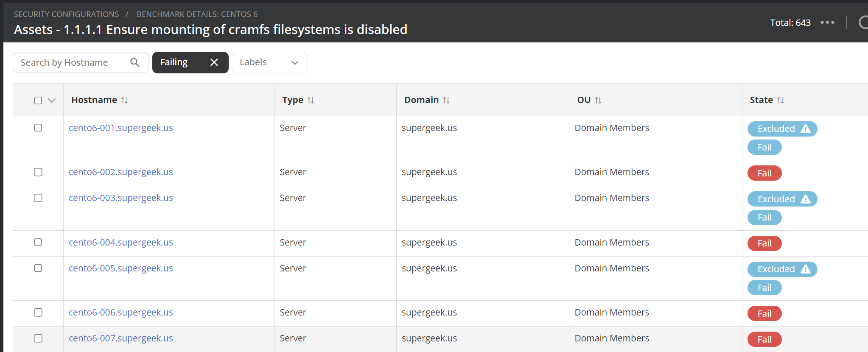Sort table by OU column arrows

pos(598,100)
